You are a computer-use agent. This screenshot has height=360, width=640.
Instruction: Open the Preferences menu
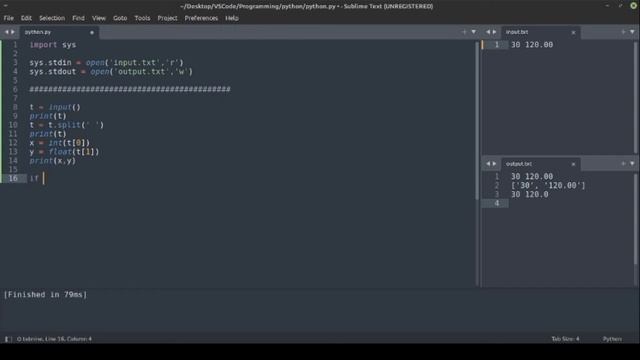pos(201,18)
